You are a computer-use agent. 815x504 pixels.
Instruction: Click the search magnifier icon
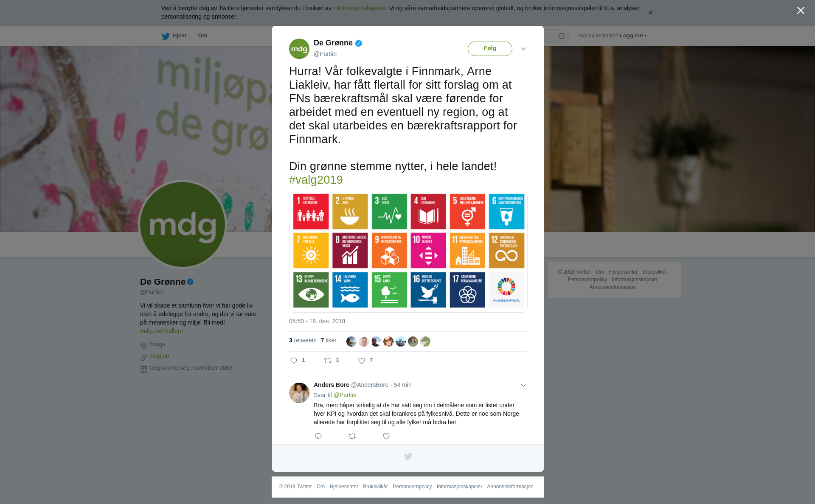[x=562, y=36]
